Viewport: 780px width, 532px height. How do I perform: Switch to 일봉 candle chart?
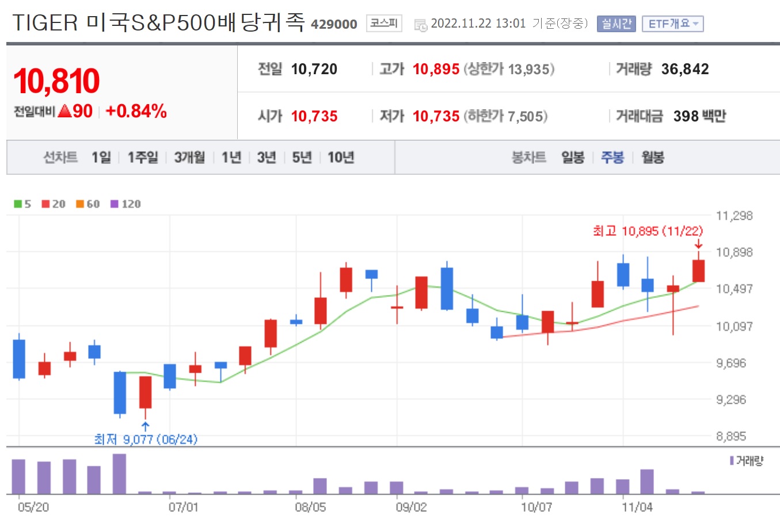point(573,157)
